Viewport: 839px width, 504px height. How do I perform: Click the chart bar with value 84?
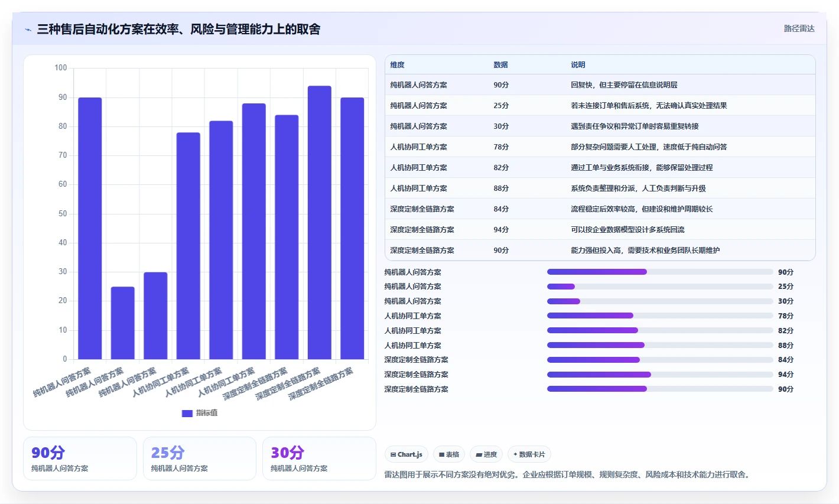pos(287,237)
